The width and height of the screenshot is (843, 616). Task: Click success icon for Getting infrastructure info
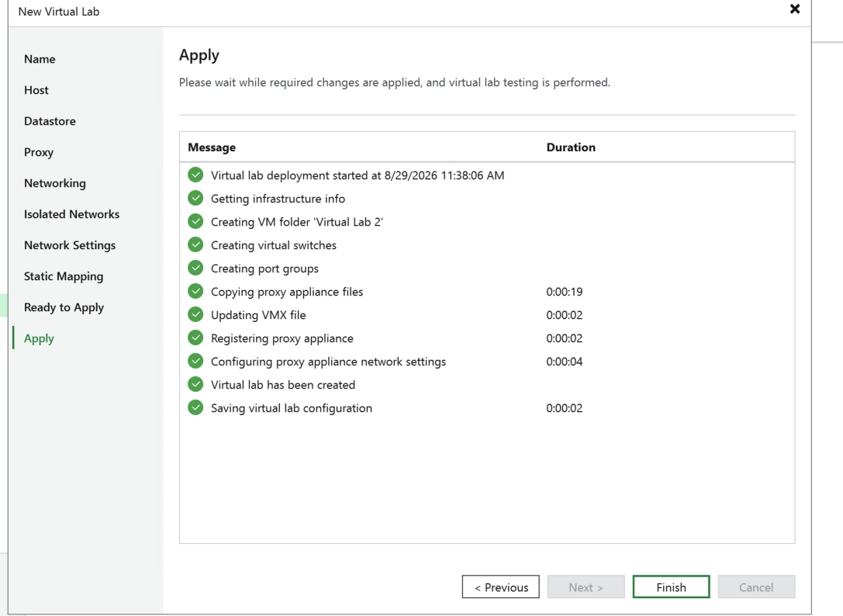195,198
